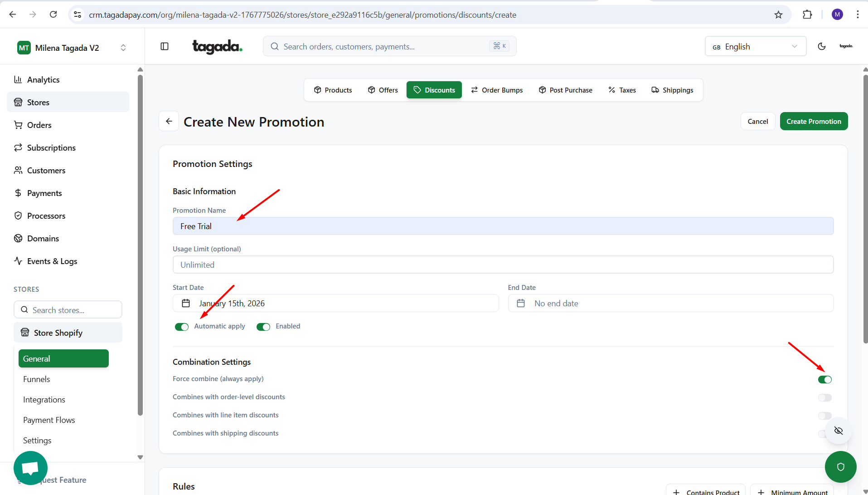Click the Create Promotion button
Screen dimensions: 868x495
click(814, 121)
